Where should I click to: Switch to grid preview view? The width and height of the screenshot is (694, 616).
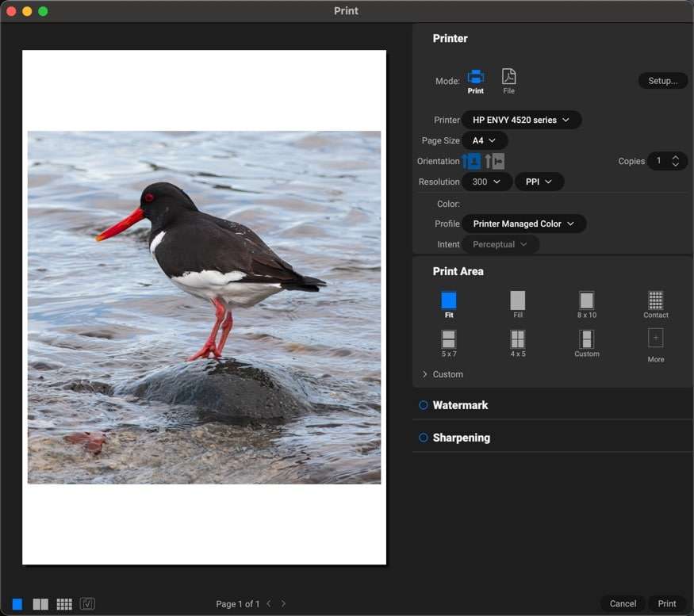point(64,604)
